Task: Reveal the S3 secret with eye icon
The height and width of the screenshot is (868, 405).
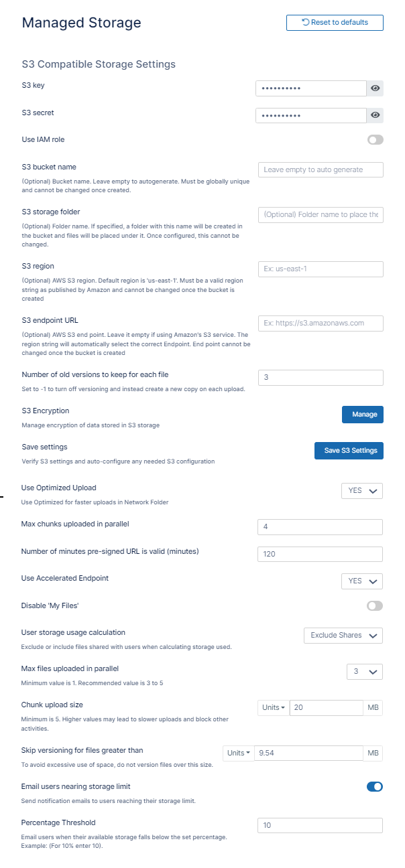Action: 375,115
